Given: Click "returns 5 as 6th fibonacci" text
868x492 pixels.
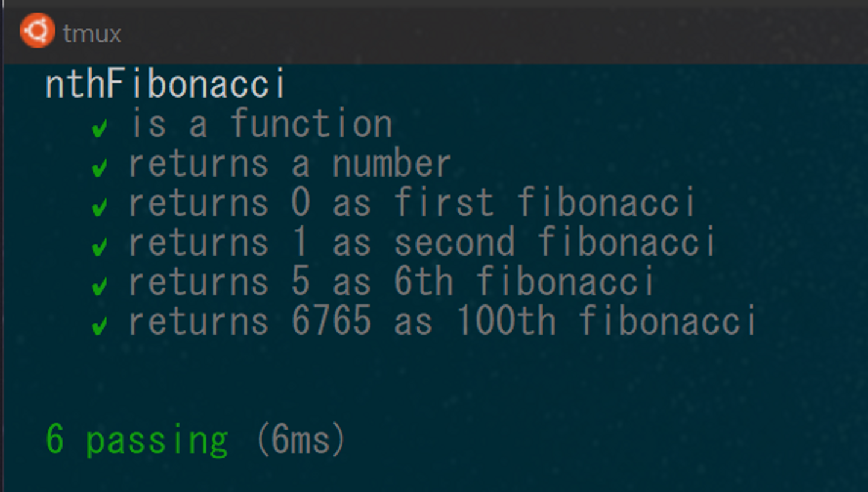Looking at the screenshot, I should point(392,282).
